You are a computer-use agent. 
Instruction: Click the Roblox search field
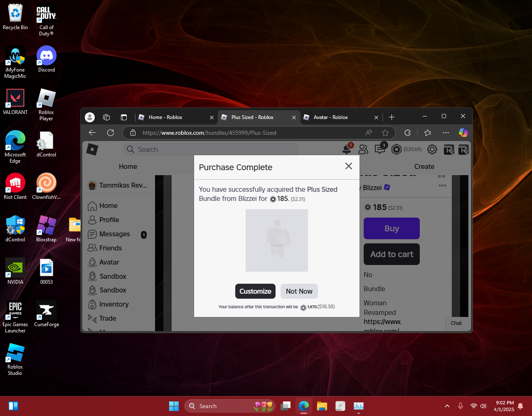[211, 149]
